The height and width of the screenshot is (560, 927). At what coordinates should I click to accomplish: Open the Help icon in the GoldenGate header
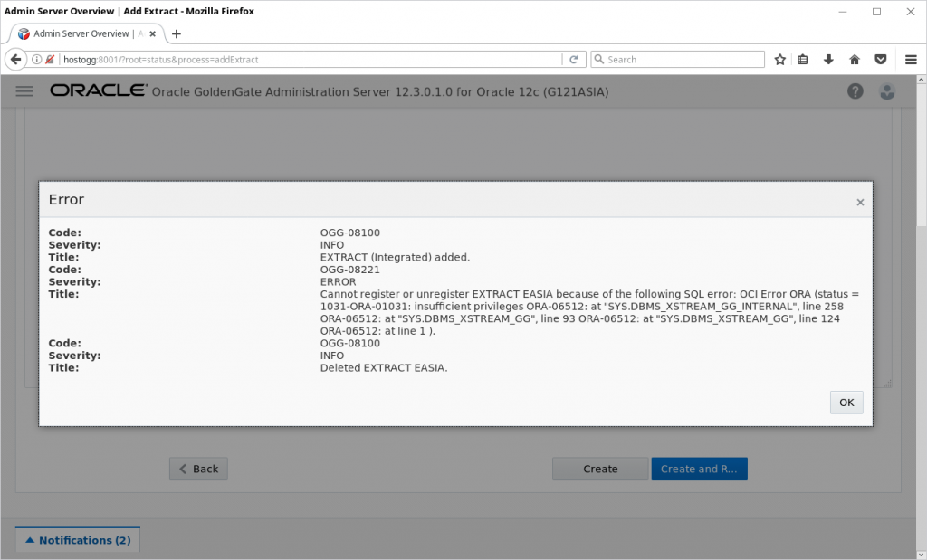click(x=855, y=90)
